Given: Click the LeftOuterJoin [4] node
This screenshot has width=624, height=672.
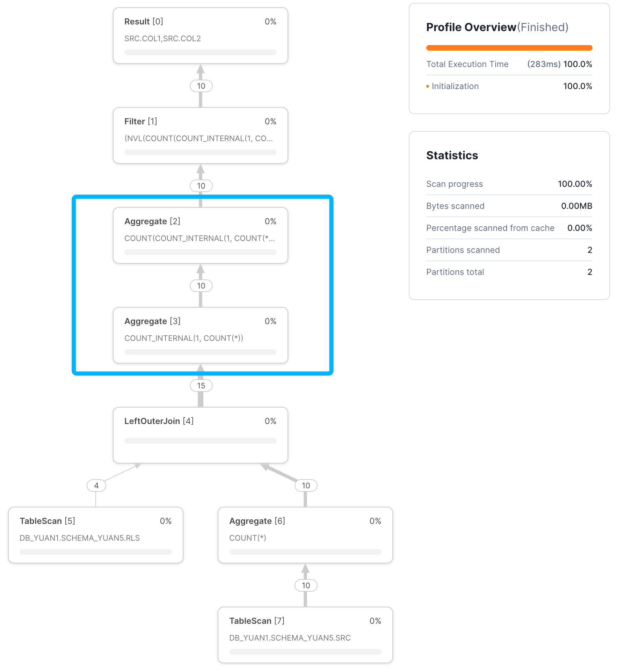Looking at the screenshot, I should coord(200,435).
